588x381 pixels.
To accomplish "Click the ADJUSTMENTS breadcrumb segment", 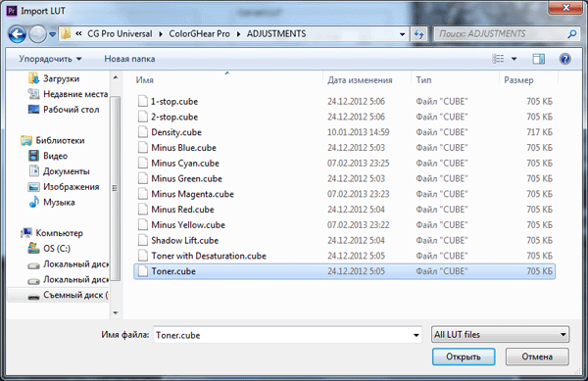I will click(x=276, y=33).
